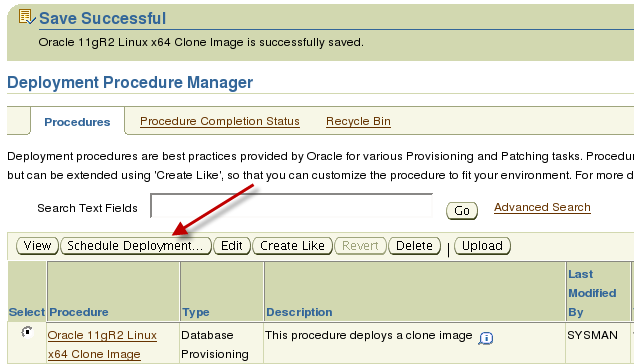Screen dimensions: 634x364
Task: Click the Upload button
Action: pyautogui.click(x=482, y=246)
